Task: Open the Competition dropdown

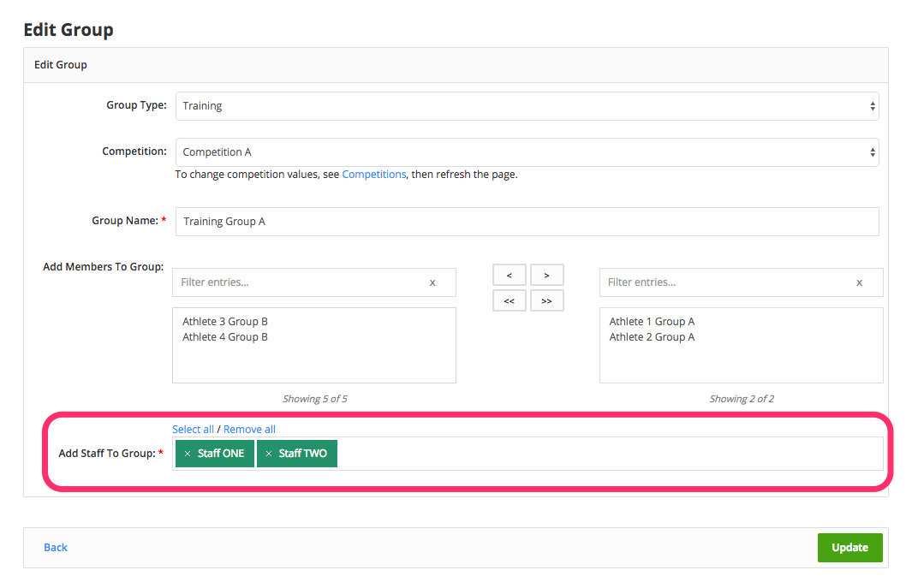Action: (527, 152)
